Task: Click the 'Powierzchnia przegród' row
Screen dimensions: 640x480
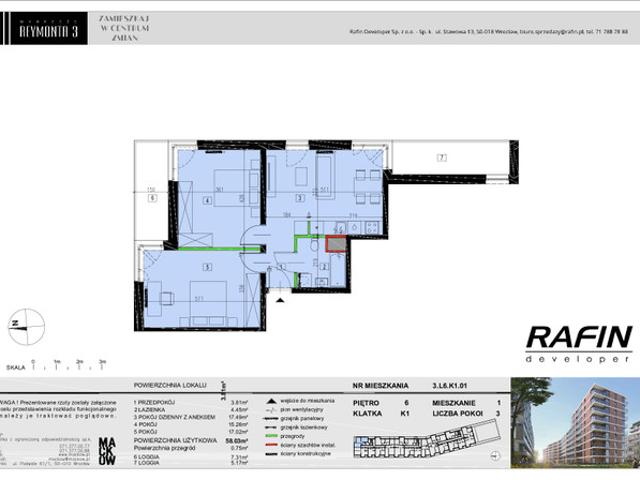Action: click(x=191, y=448)
